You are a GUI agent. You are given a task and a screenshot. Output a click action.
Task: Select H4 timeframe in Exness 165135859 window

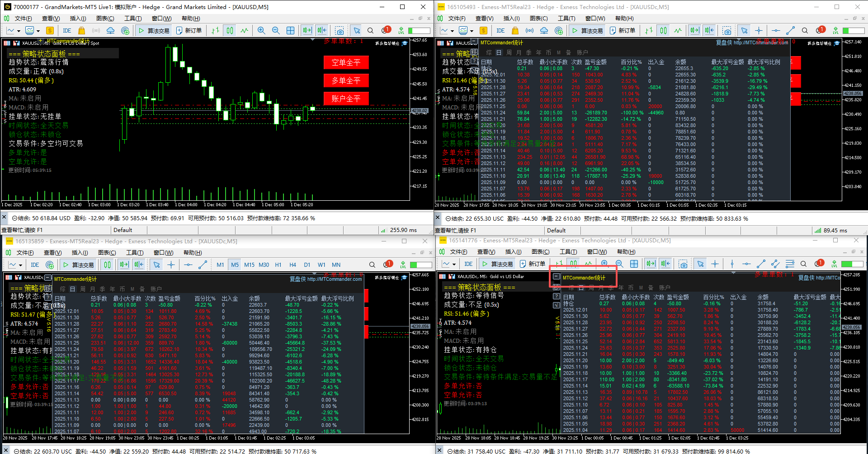tap(292, 265)
